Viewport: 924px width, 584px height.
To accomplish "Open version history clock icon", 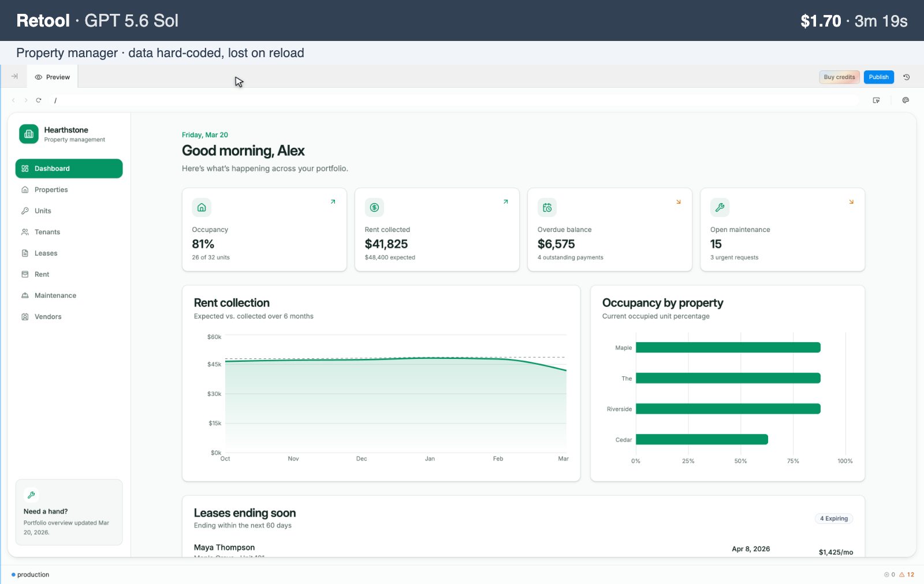I will [907, 77].
